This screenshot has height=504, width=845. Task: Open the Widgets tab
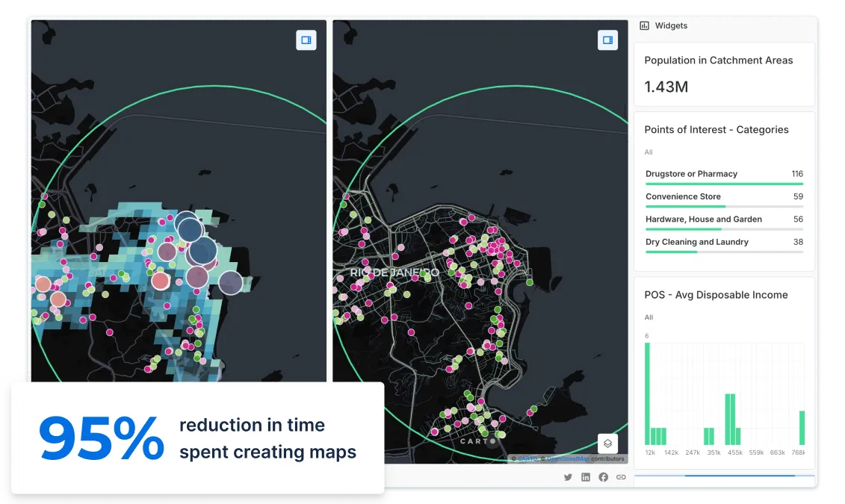click(x=670, y=25)
